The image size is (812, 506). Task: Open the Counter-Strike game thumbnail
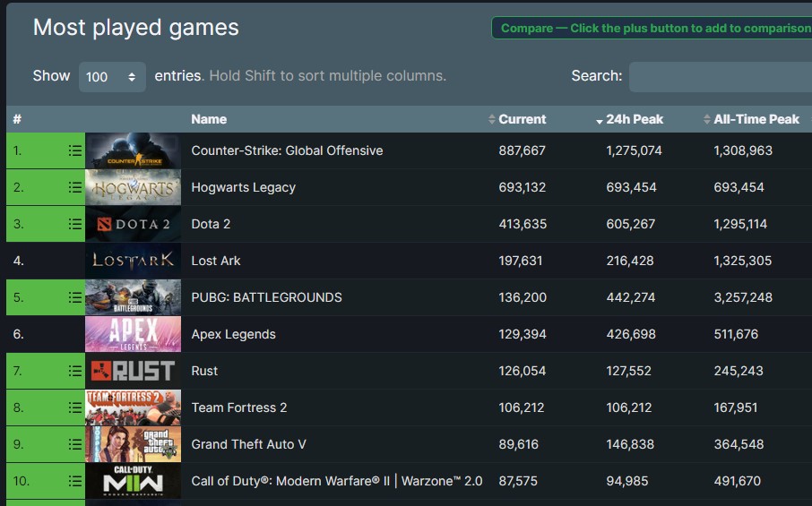[x=133, y=150]
